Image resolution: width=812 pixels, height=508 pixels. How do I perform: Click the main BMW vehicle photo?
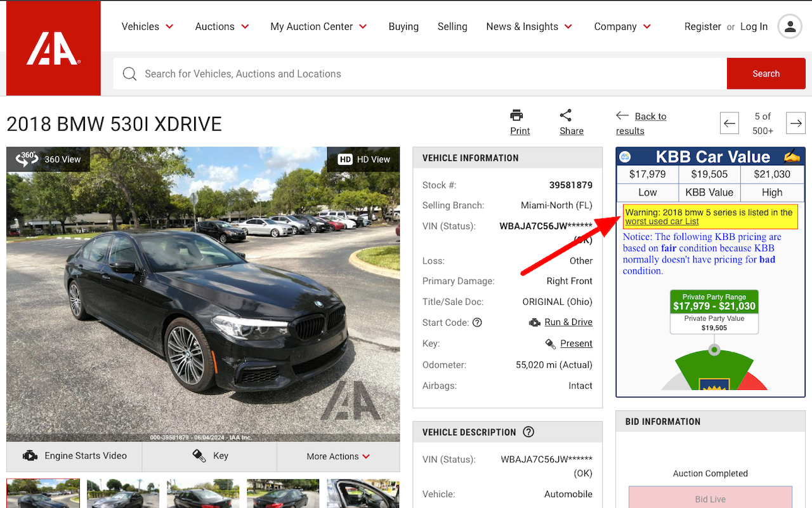point(203,294)
